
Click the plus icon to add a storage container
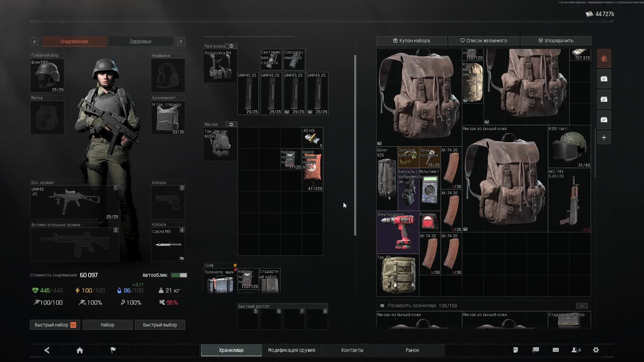pyautogui.click(x=604, y=138)
